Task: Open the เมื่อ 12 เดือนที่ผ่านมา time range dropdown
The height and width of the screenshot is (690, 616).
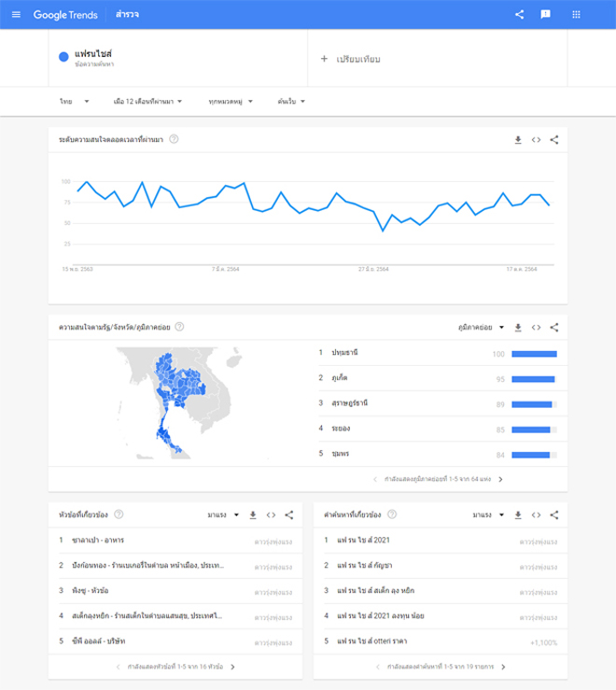Action: (x=147, y=101)
